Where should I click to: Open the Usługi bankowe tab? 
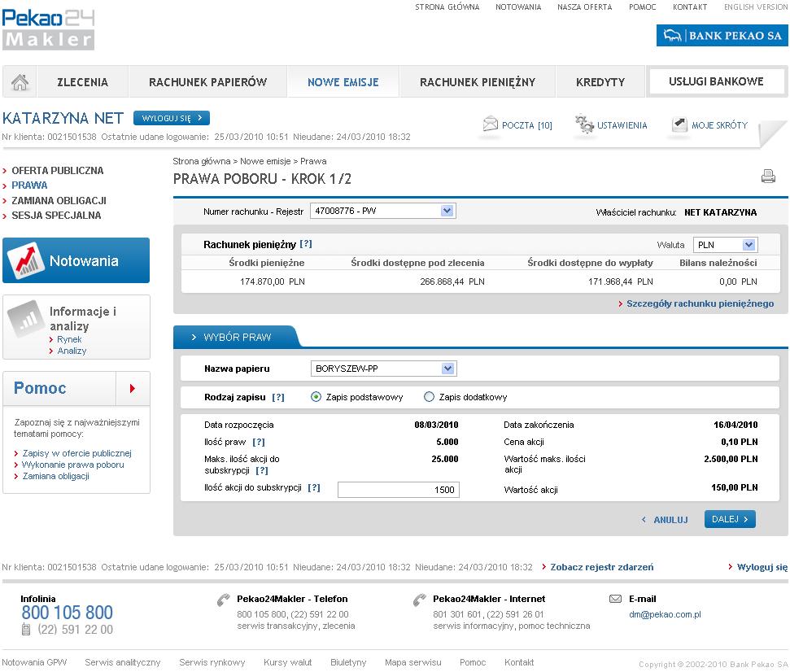tap(716, 81)
